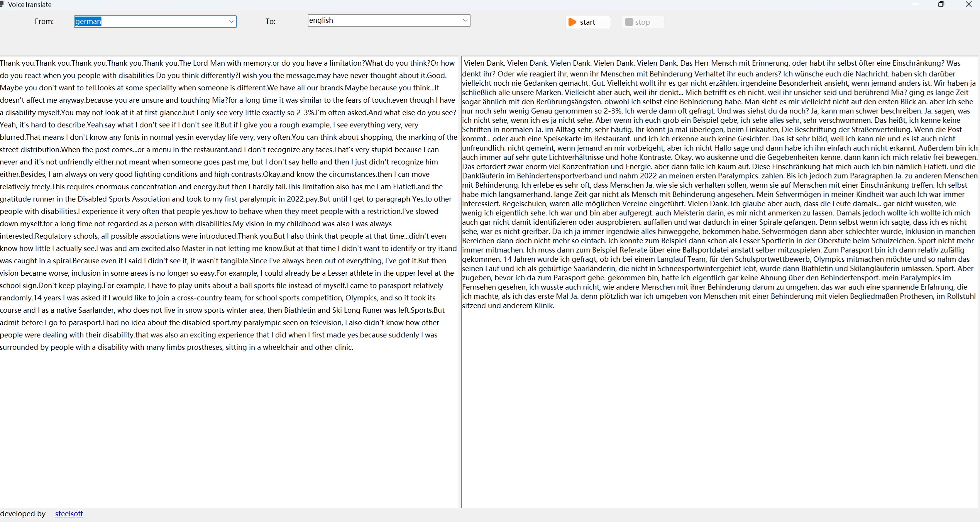Image resolution: width=980 pixels, height=522 pixels.
Task: Click the stop icon to end translation
Action: click(x=630, y=22)
